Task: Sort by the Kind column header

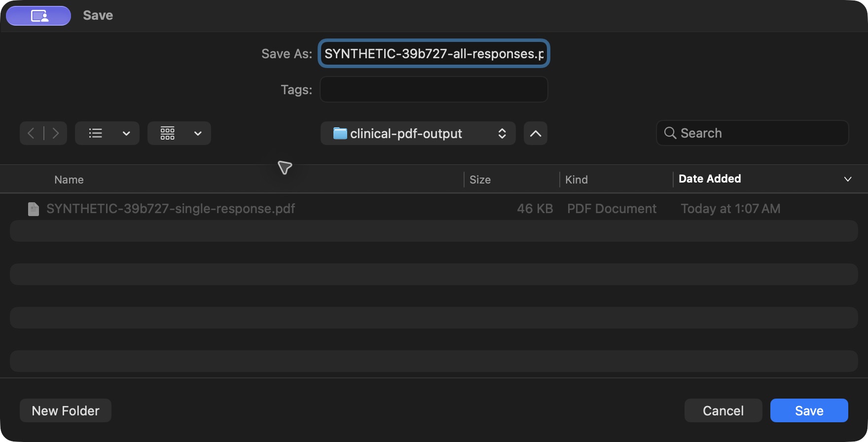Action: [x=577, y=180]
